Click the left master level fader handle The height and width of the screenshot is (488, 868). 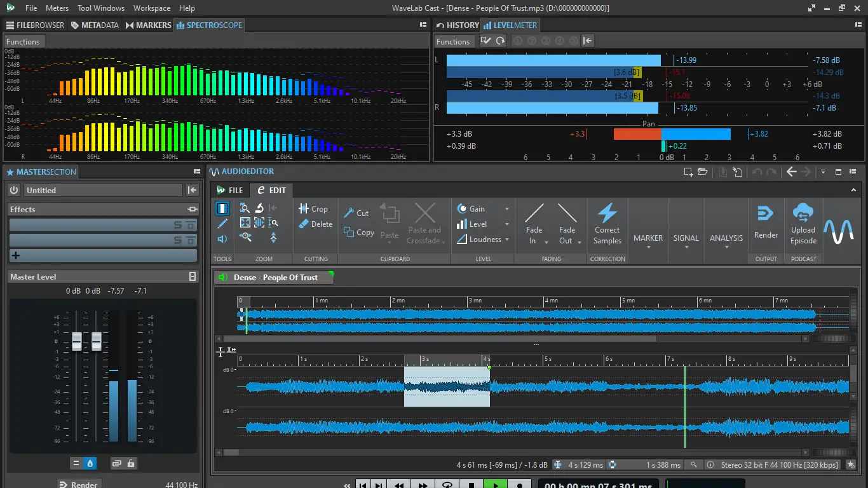tap(77, 341)
